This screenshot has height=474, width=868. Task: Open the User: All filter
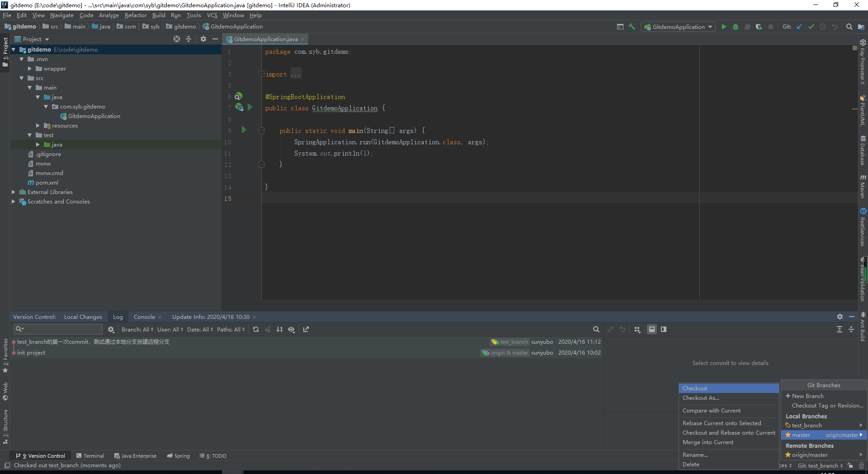170,329
